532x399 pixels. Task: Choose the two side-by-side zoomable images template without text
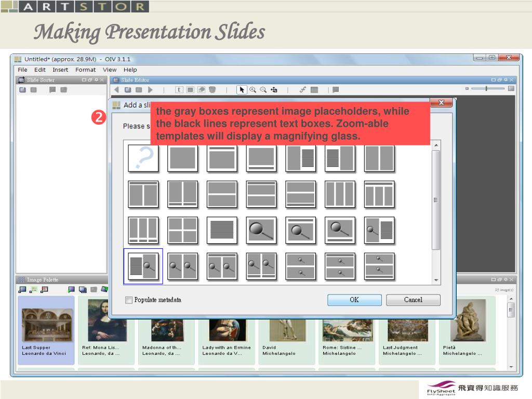point(182,266)
